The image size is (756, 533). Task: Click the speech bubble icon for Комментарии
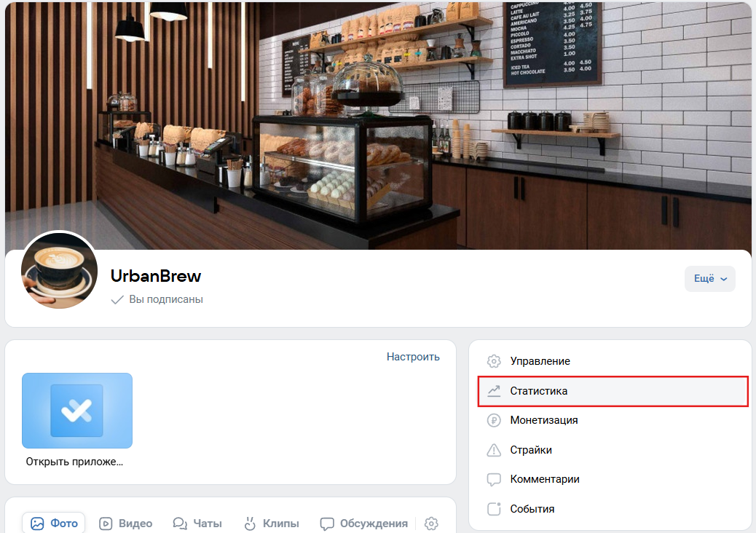point(494,480)
